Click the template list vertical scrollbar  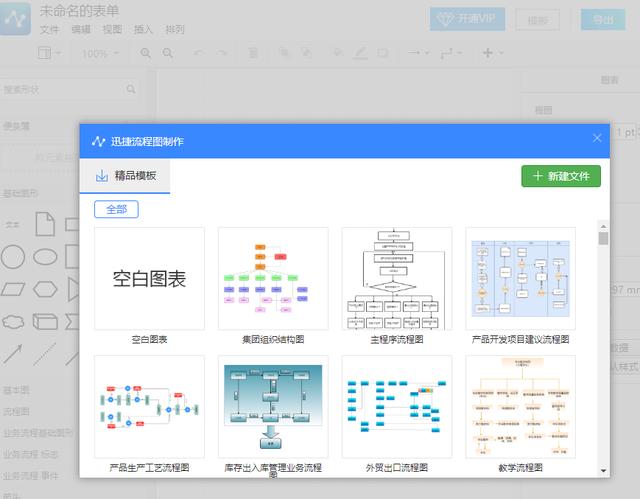point(603,350)
